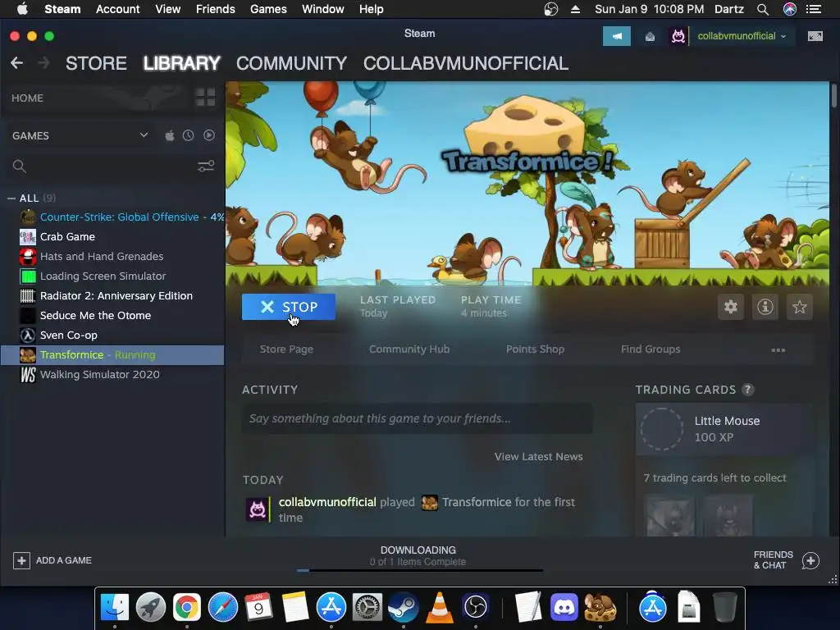This screenshot has width=840, height=630.
Task: Open more options ellipsis in game links
Action: pos(778,349)
